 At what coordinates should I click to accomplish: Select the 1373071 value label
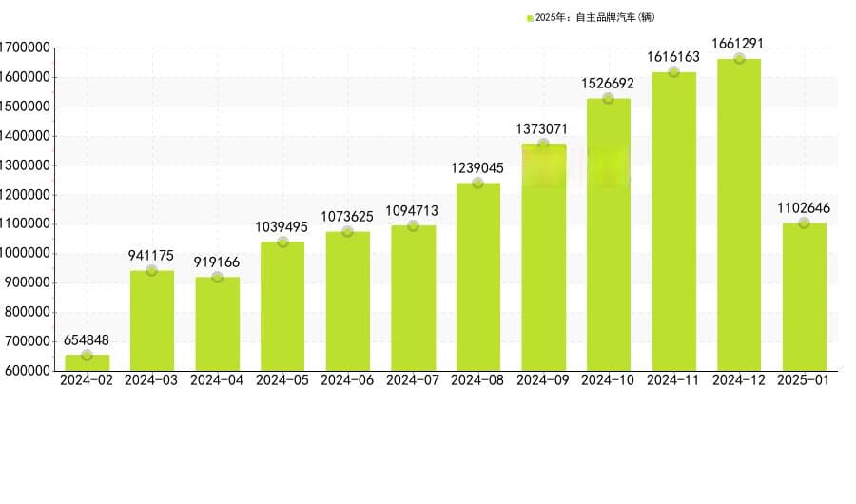[x=543, y=128]
